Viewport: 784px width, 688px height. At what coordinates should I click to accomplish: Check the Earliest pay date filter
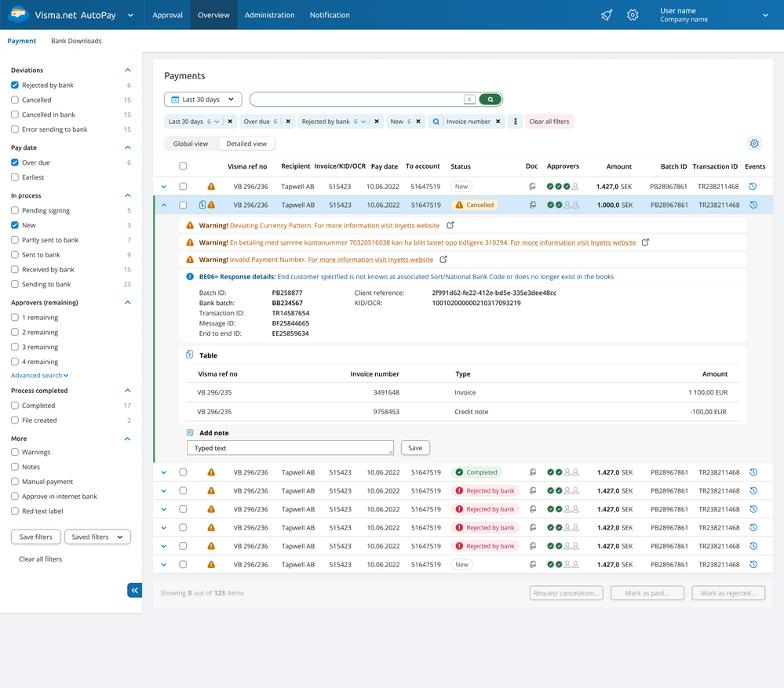point(15,177)
